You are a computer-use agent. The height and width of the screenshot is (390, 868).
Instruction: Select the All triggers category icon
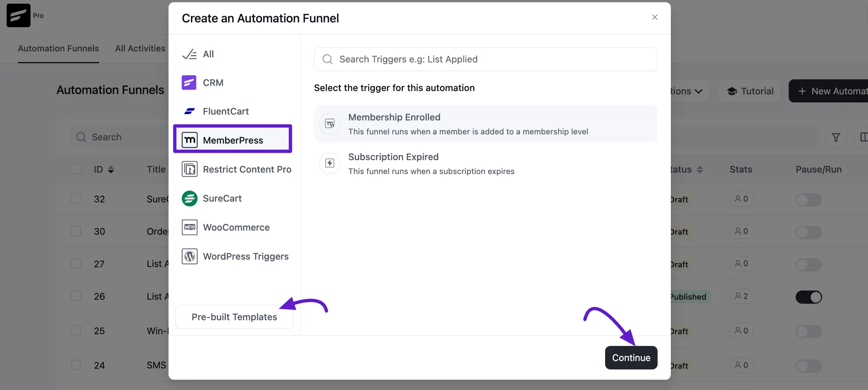pyautogui.click(x=189, y=54)
